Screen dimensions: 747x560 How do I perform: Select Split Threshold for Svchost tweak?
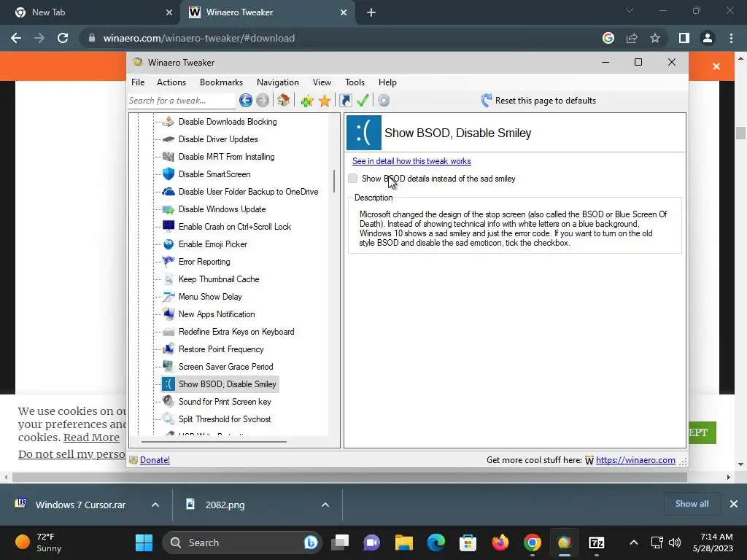coord(225,419)
